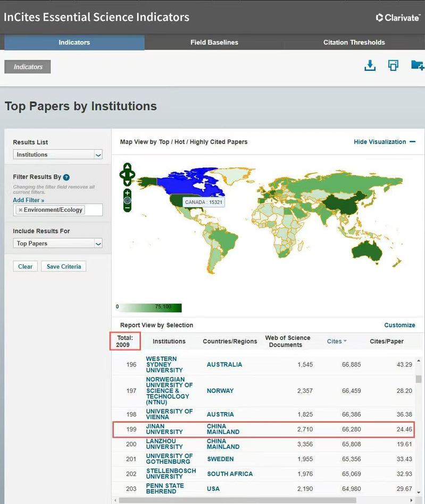Click table scroll down arrow
425x504 pixels.
coord(419,492)
